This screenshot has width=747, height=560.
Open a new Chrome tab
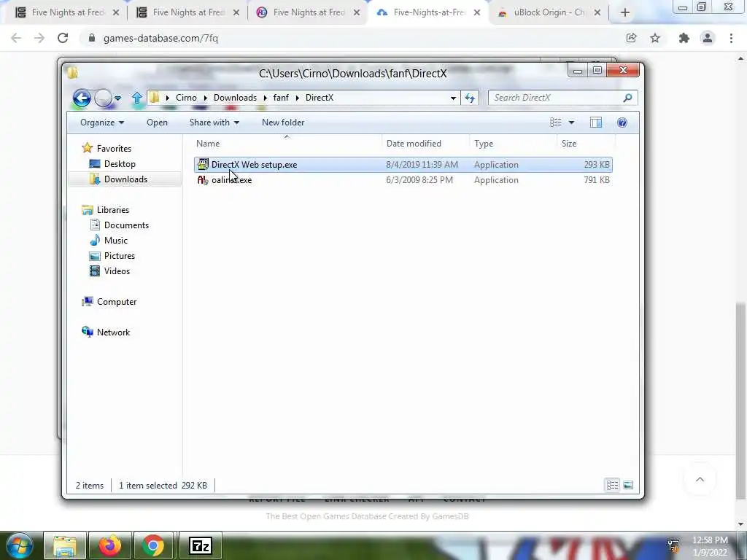coord(625,12)
